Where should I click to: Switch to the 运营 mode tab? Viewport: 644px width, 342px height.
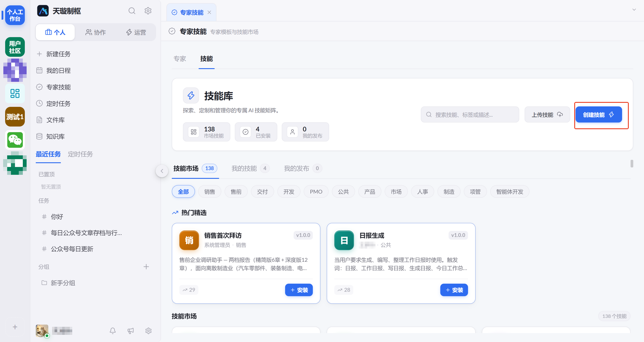(136, 32)
